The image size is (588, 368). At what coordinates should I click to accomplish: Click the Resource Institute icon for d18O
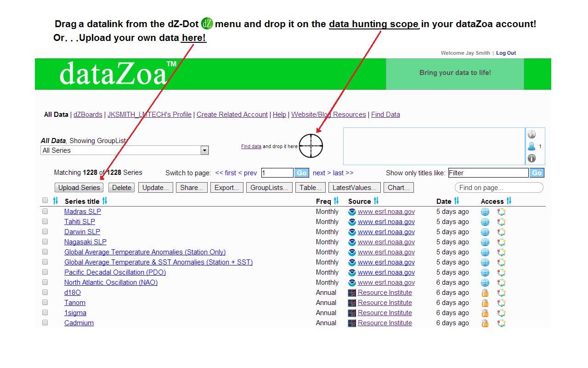tap(352, 293)
